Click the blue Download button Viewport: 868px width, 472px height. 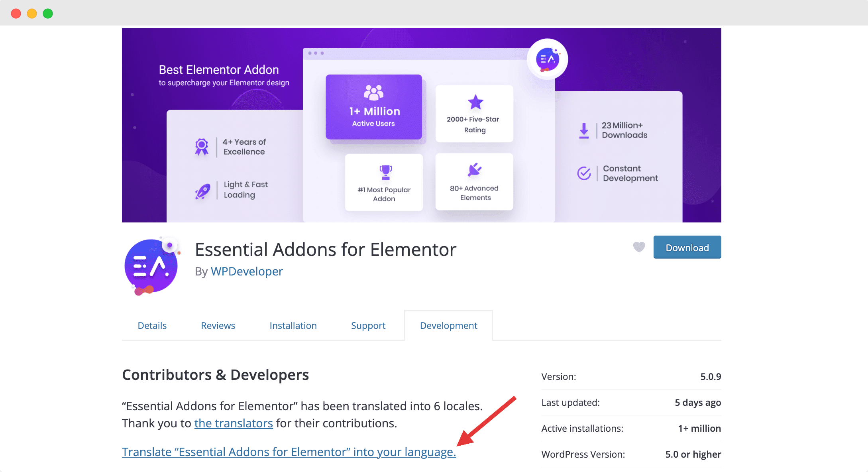687,247
